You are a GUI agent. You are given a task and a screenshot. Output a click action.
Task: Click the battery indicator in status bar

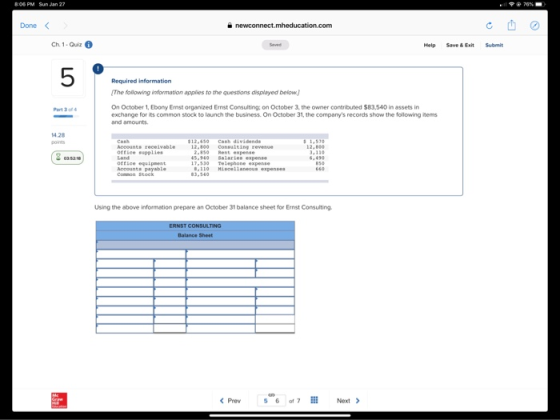point(540,4)
